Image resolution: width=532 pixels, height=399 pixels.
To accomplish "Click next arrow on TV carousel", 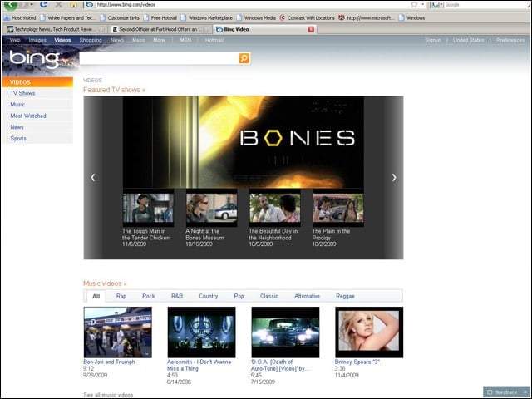I will click(394, 177).
